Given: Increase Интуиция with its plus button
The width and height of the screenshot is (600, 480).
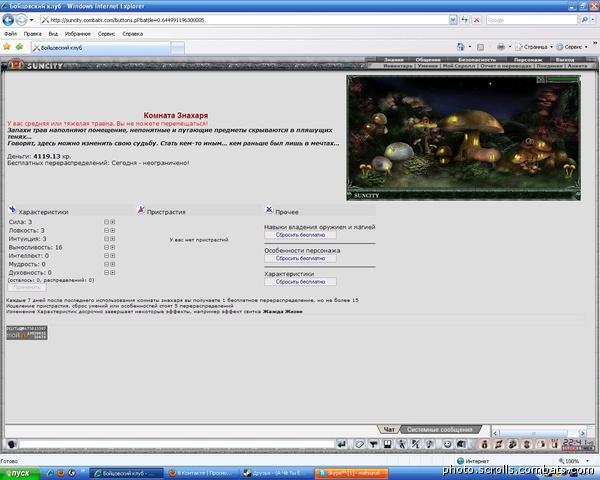Looking at the screenshot, I should pos(113,239).
